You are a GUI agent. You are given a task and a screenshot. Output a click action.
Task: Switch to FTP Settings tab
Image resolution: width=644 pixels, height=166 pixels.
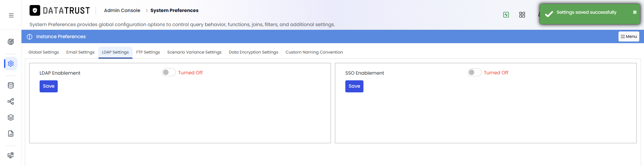pyautogui.click(x=148, y=52)
